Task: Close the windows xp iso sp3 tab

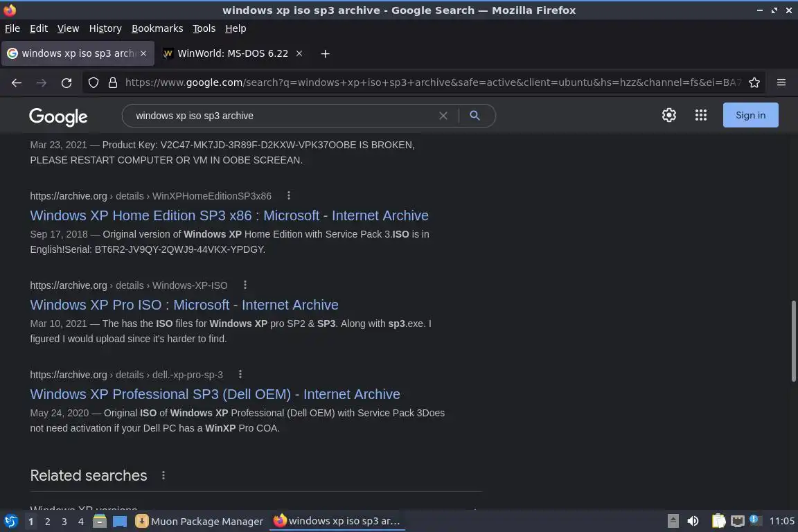Action: (x=143, y=53)
